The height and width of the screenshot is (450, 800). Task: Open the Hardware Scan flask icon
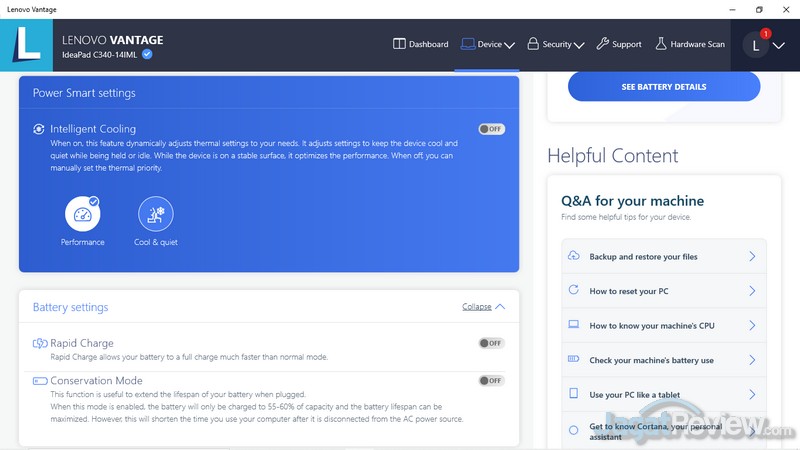tap(661, 44)
